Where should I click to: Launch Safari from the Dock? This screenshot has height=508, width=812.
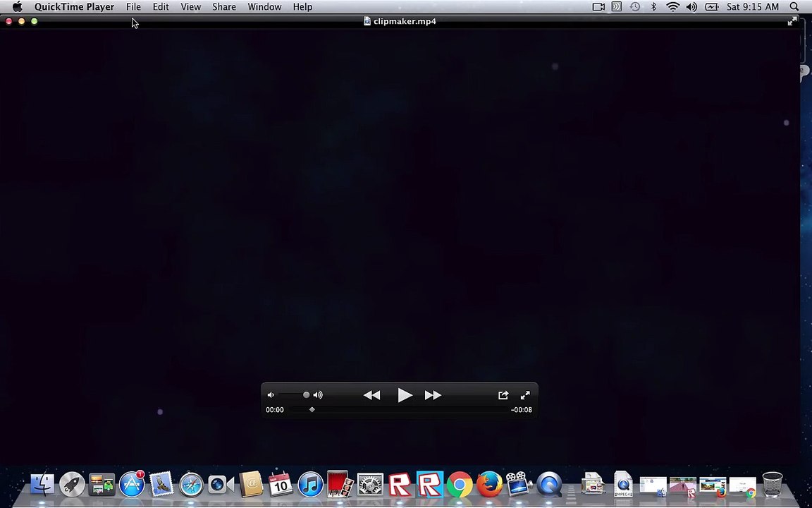191,485
